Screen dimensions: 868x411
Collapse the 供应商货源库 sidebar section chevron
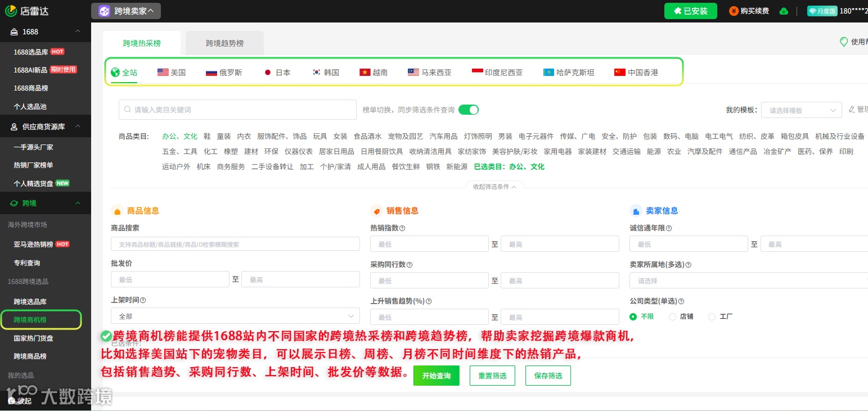click(78, 127)
